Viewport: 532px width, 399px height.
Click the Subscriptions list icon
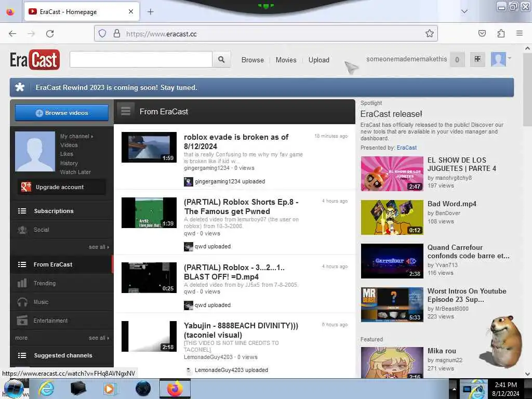point(22,211)
